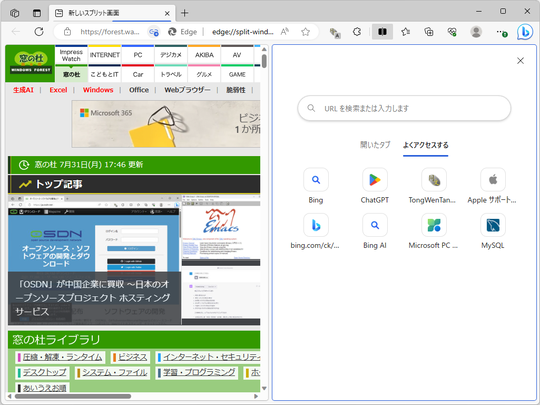Viewport: 540px width, 405px height.
Task: Open the INTERNET nav tab
Action: click(105, 55)
